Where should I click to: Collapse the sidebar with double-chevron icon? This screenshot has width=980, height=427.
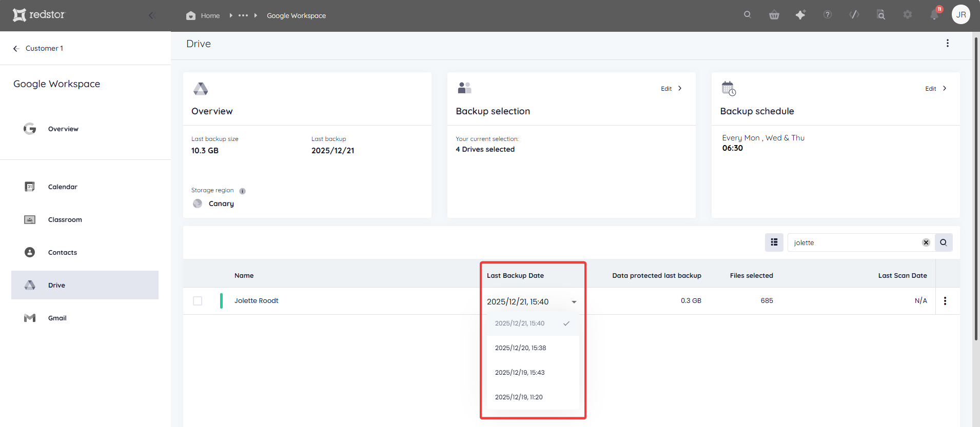[x=152, y=15]
